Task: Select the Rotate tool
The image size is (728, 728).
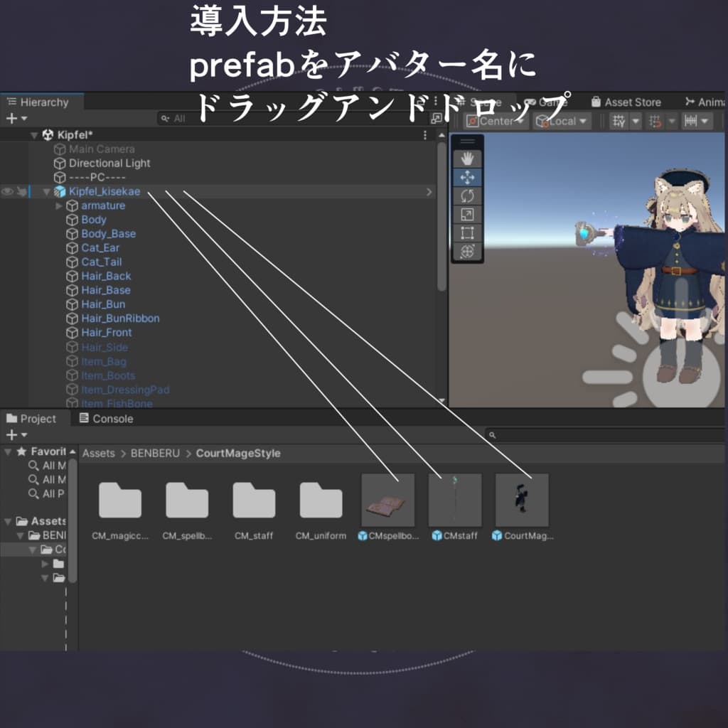Action: click(468, 195)
